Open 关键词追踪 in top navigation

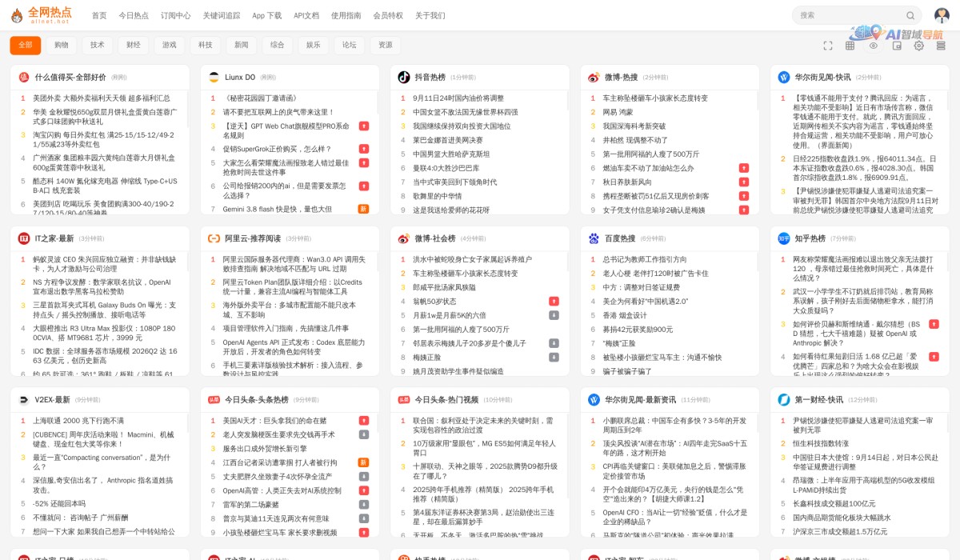tap(222, 15)
